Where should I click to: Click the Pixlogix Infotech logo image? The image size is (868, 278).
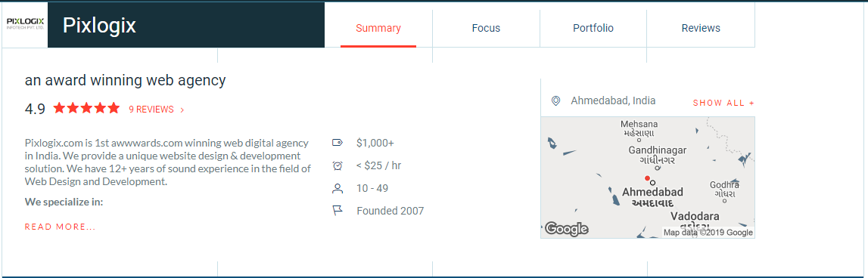[x=25, y=23]
